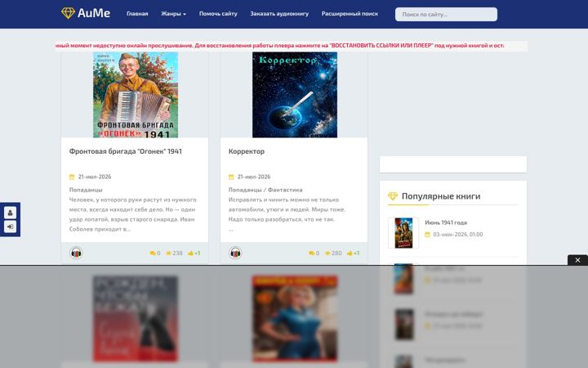The width and height of the screenshot is (588, 368).
Task: Click the AuMe site name text
Action: click(94, 13)
